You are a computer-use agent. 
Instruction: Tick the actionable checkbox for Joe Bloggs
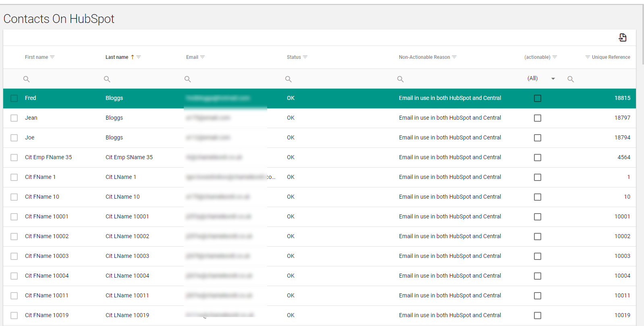[537, 138]
